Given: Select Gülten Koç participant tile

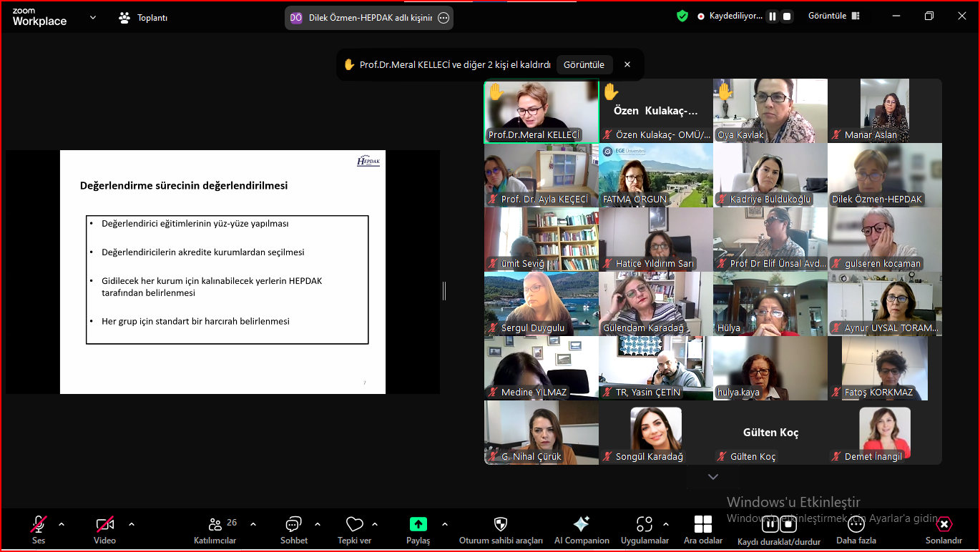Looking at the screenshot, I should 770,433.
